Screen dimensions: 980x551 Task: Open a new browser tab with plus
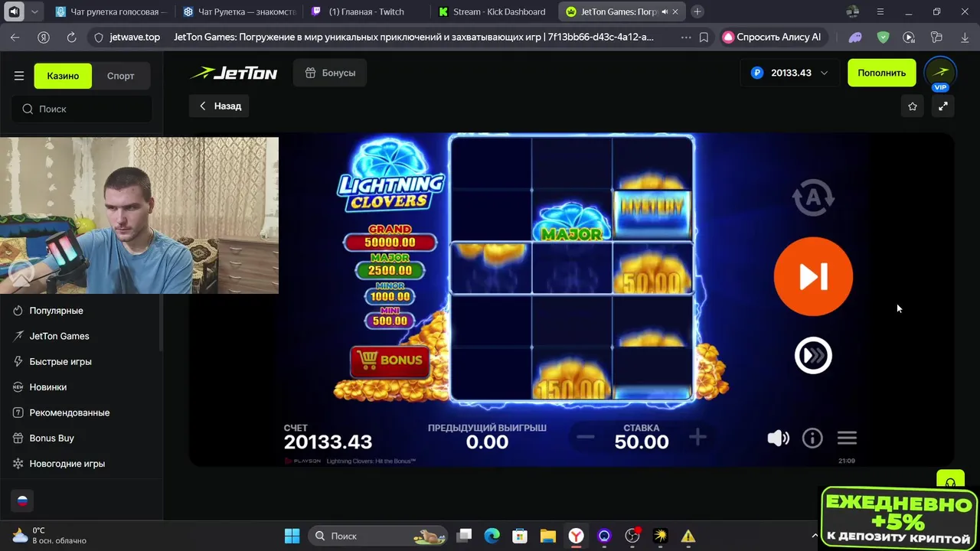click(x=697, y=11)
